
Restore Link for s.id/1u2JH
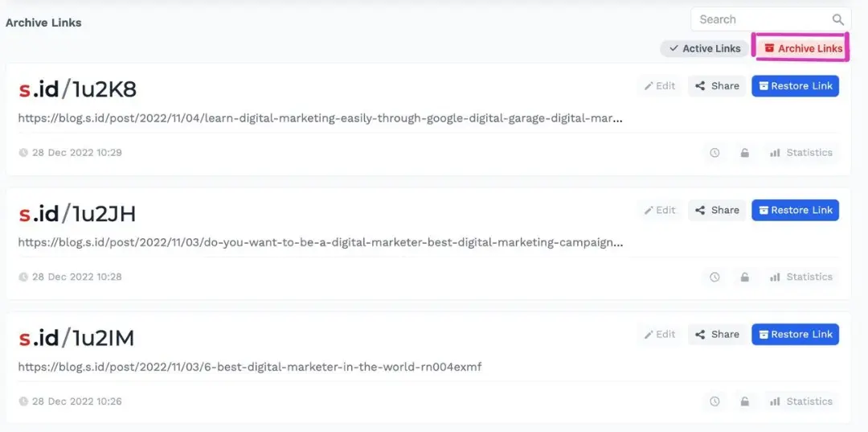coord(795,210)
